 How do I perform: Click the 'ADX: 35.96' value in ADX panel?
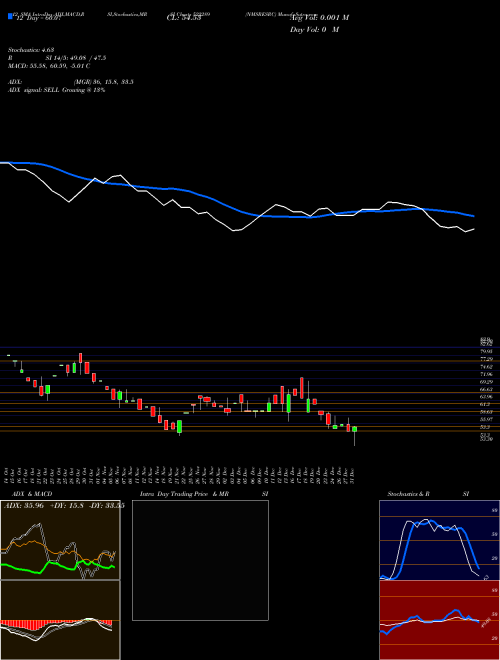[x=24, y=506]
